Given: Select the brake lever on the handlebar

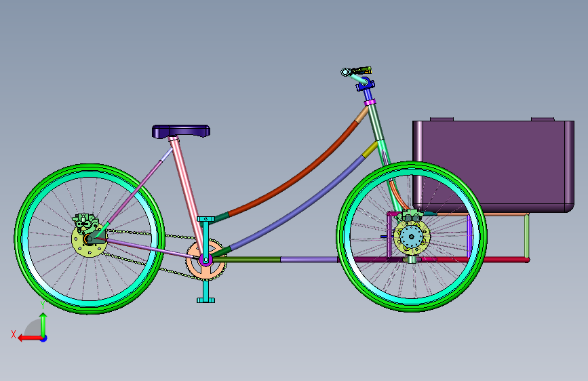Looking at the screenshot, I should [x=361, y=70].
